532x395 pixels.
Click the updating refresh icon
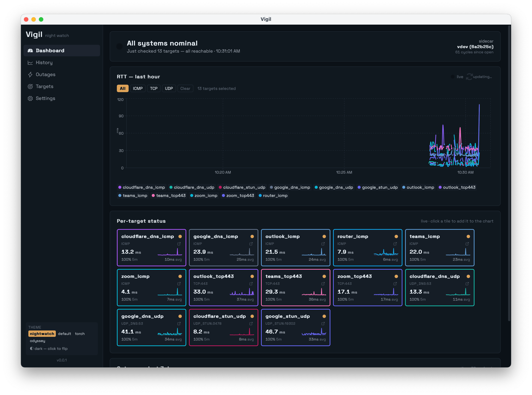pyautogui.click(x=469, y=77)
